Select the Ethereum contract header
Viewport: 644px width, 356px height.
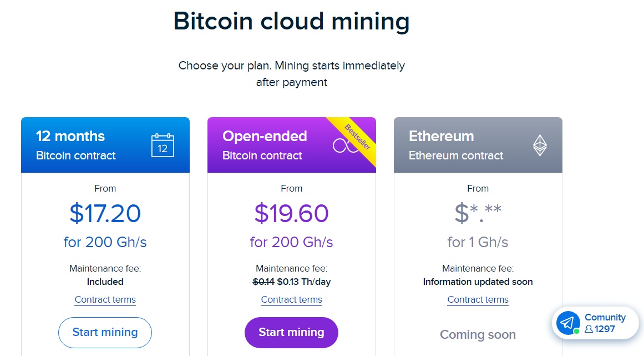(x=456, y=145)
